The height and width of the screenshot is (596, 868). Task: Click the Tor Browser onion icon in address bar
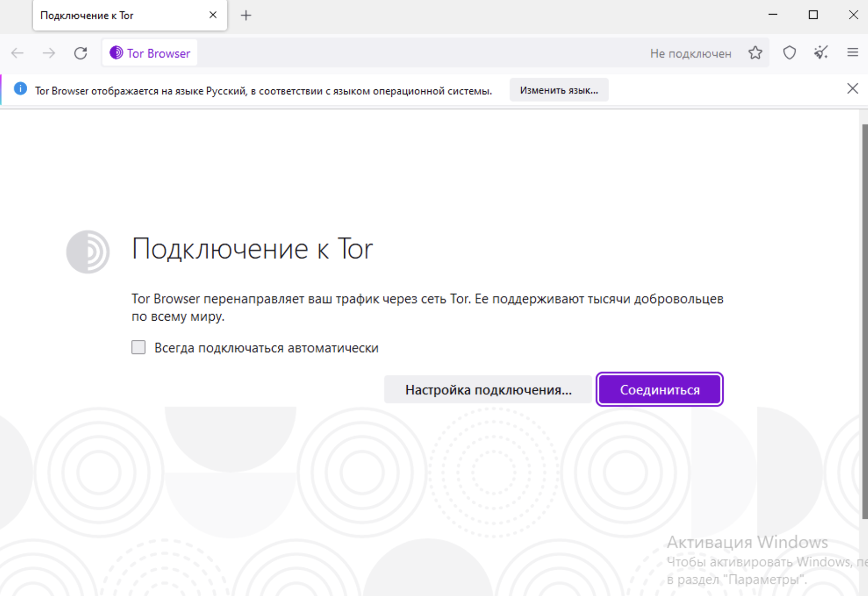point(116,52)
